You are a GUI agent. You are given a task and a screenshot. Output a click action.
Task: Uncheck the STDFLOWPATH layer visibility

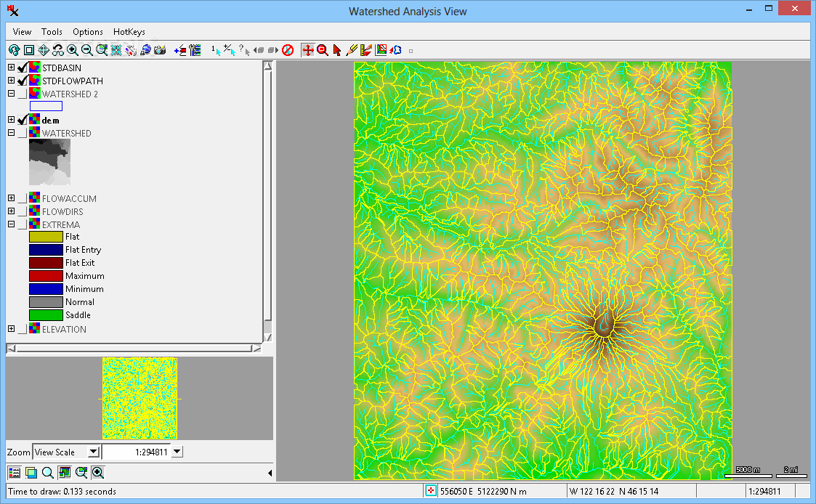pyautogui.click(x=23, y=81)
